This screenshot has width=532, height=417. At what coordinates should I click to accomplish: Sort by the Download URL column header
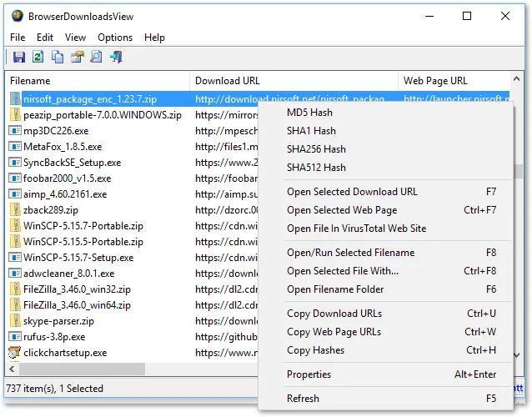point(294,81)
